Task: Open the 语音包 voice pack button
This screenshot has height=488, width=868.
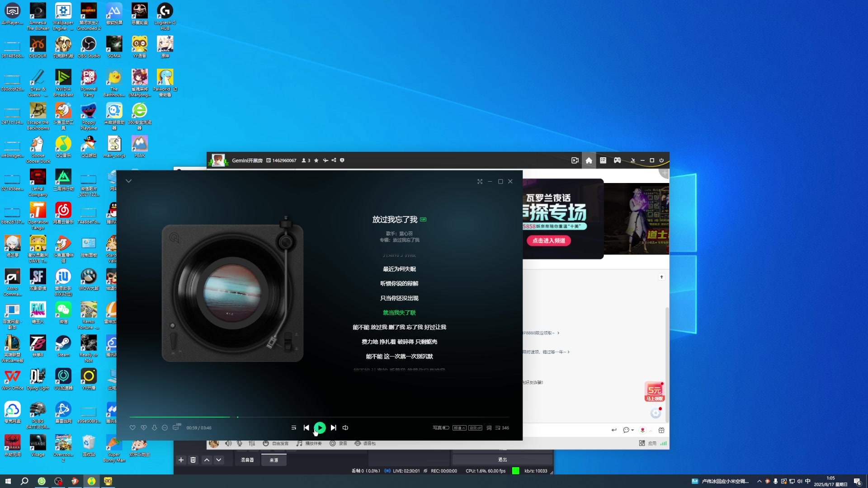Action: [365, 443]
